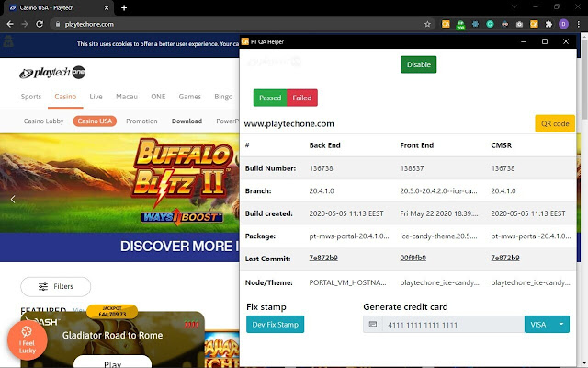The height and width of the screenshot is (368, 588).
Task: Open the Bingo tab
Action: (223, 97)
